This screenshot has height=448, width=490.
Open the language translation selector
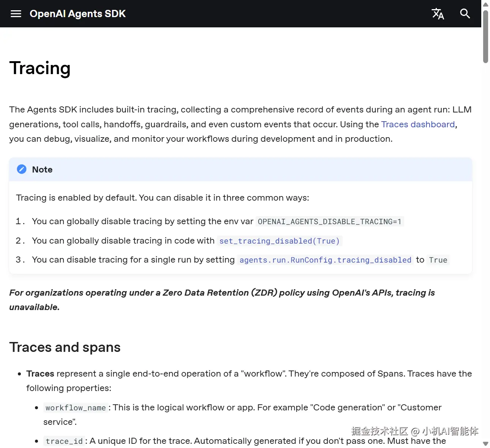(438, 14)
